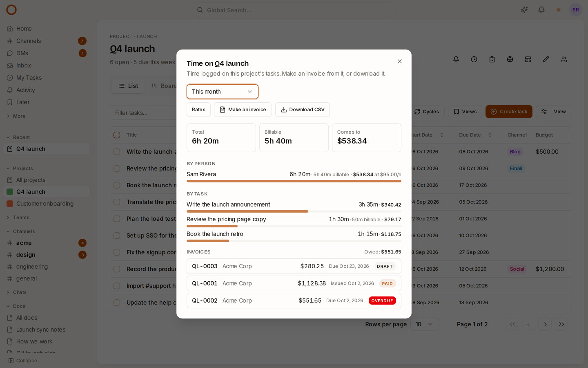Open the Rates settings

tap(198, 110)
